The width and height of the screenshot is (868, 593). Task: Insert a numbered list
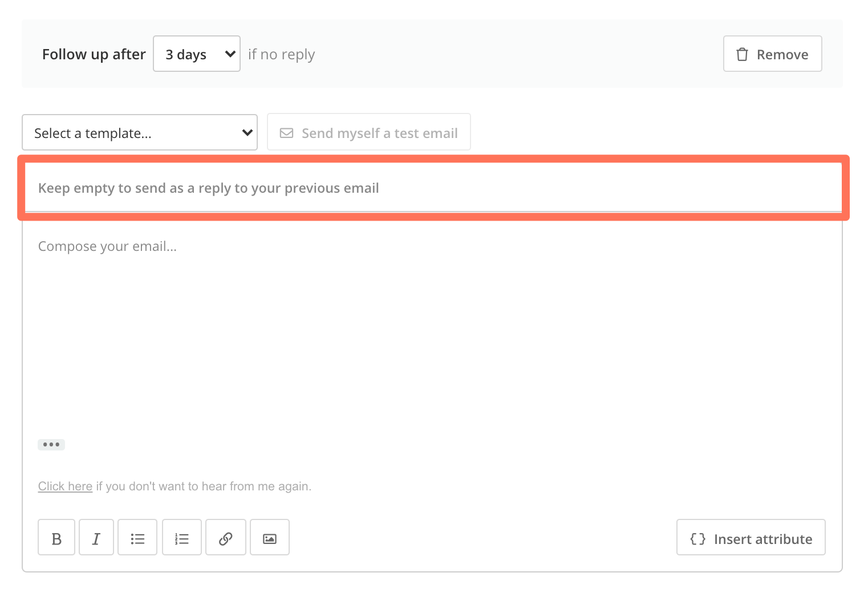[x=181, y=537]
